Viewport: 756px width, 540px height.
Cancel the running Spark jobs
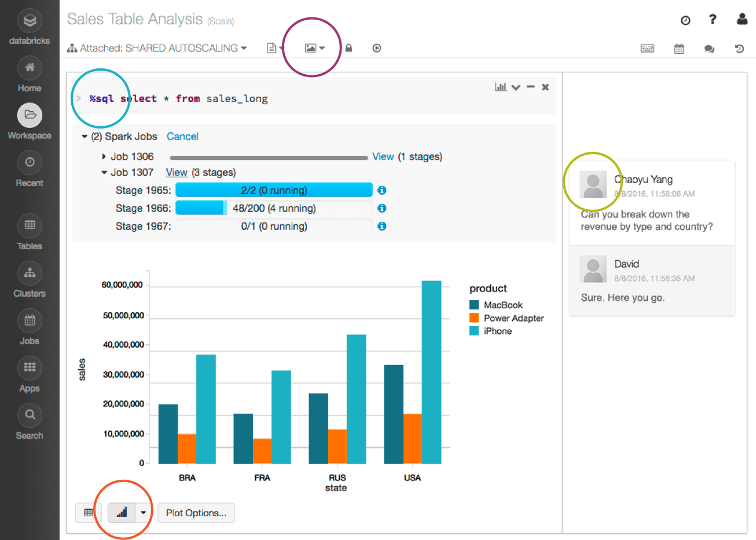click(182, 137)
